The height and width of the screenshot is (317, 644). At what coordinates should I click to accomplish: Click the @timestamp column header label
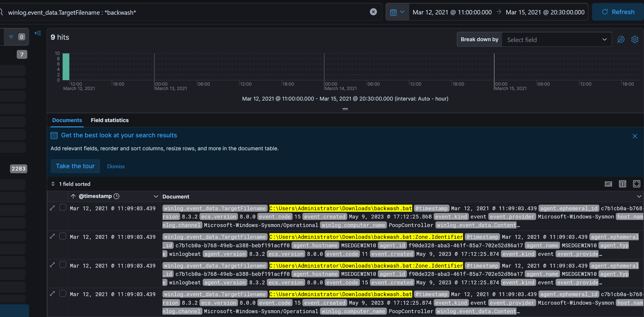coord(95,196)
